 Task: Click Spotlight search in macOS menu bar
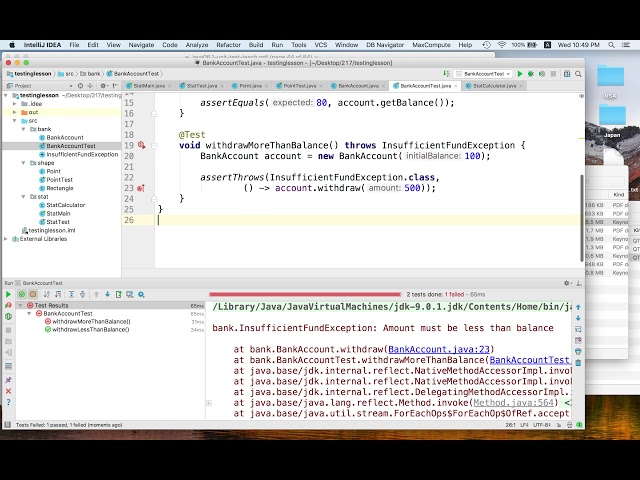(611, 45)
